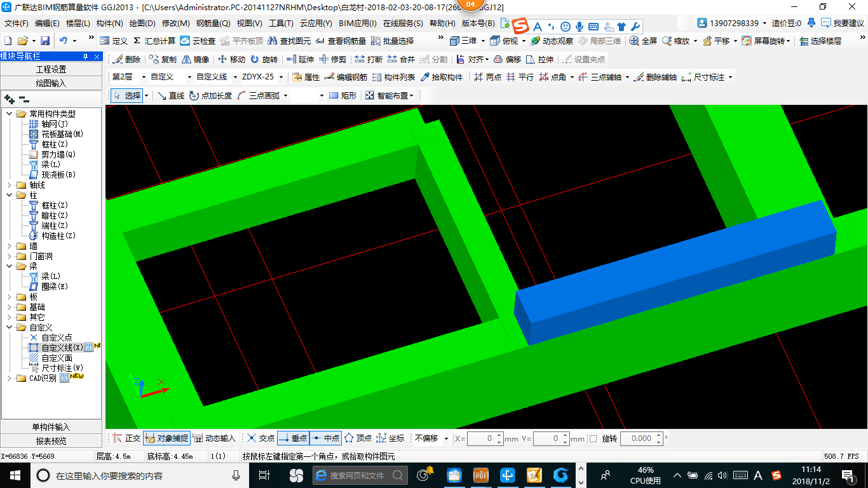Select the 合并 merge tool
This screenshot has height=488, width=868.
click(x=401, y=59)
